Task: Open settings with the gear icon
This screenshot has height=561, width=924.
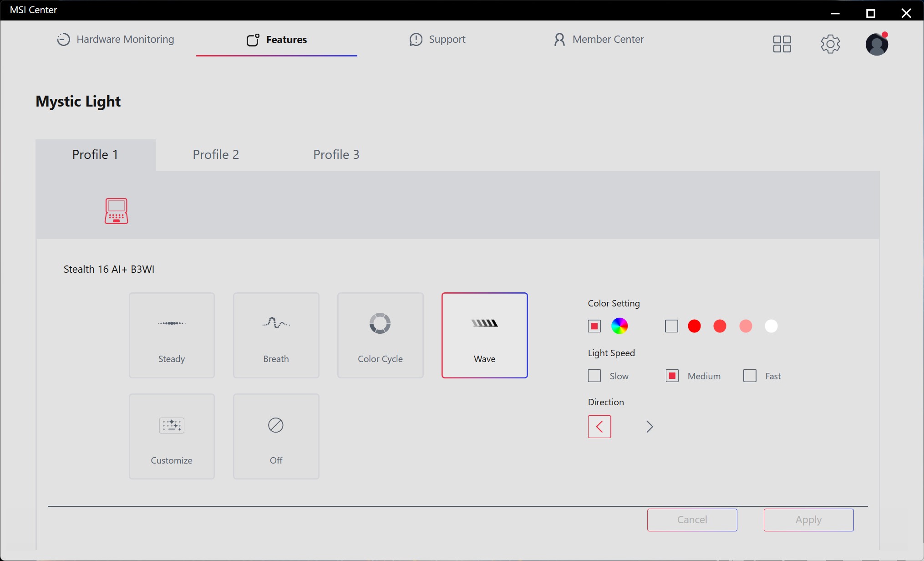Action: click(x=830, y=44)
